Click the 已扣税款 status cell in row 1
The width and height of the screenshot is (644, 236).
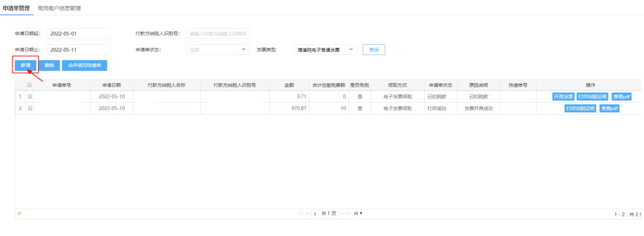[x=440, y=97]
